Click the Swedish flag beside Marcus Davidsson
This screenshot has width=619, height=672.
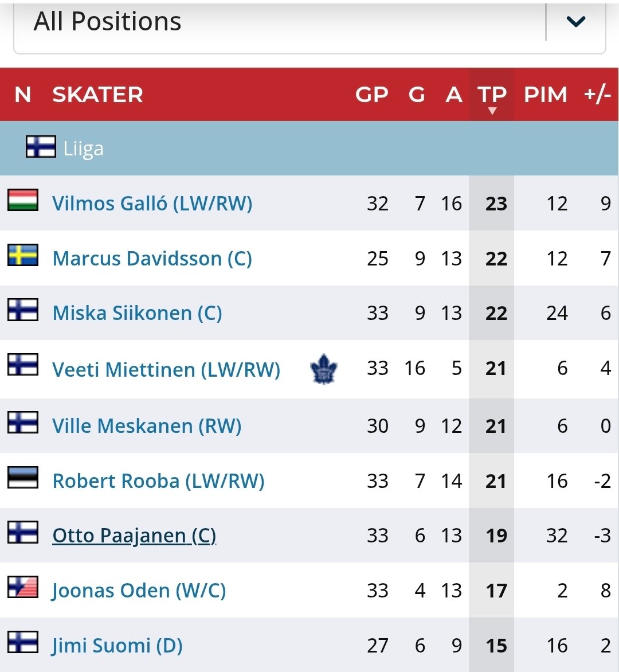click(23, 255)
